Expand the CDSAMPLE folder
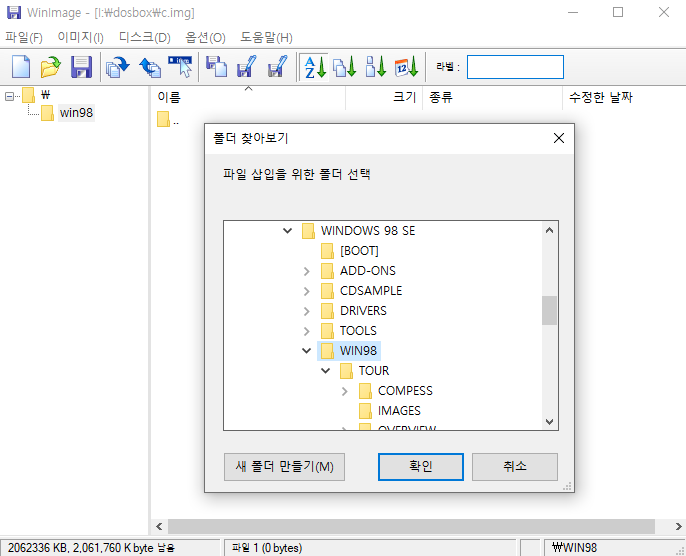Screen dimensions: 686x556 coord(307,291)
